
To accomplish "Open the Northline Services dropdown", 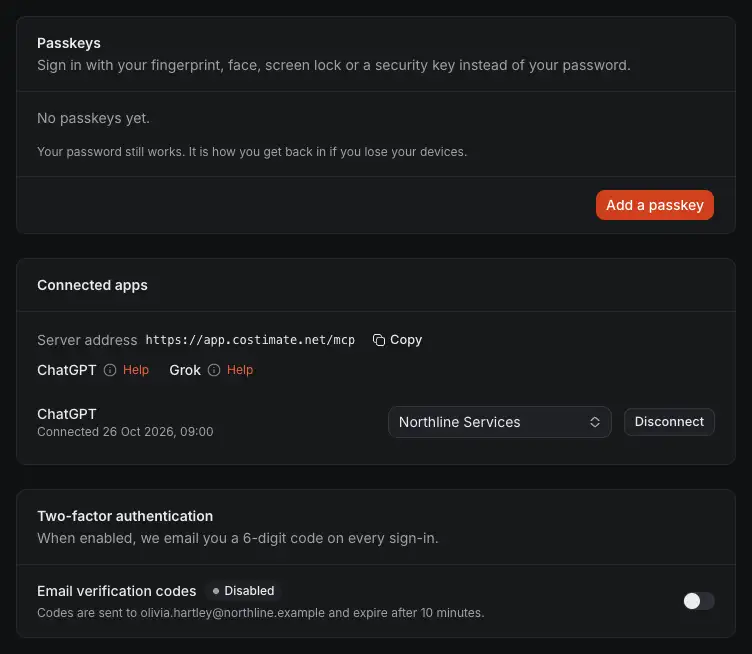I will coord(499,422).
